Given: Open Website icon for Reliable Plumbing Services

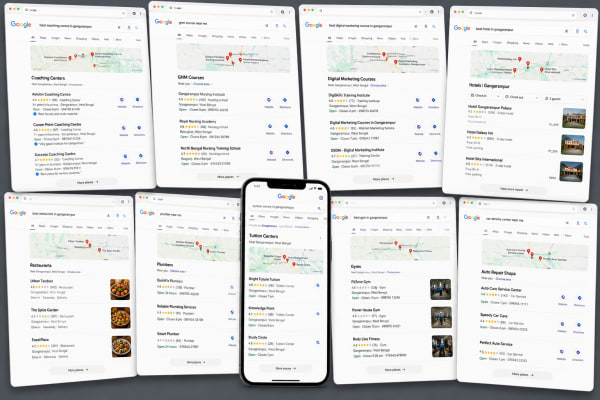Looking at the screenshot, I should [232, 313].
